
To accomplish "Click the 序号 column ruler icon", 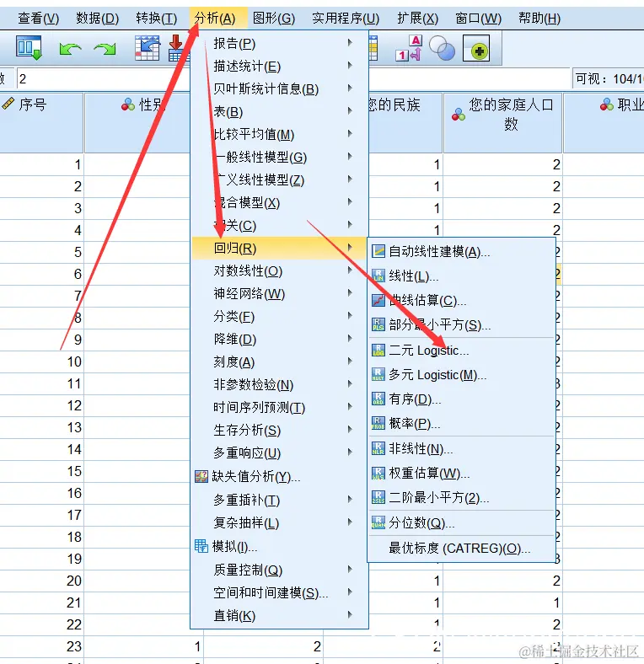I will pos(8,104).
